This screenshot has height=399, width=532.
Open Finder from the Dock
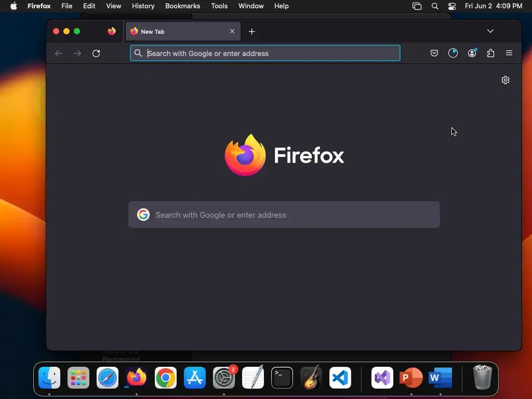coord(49,378)
